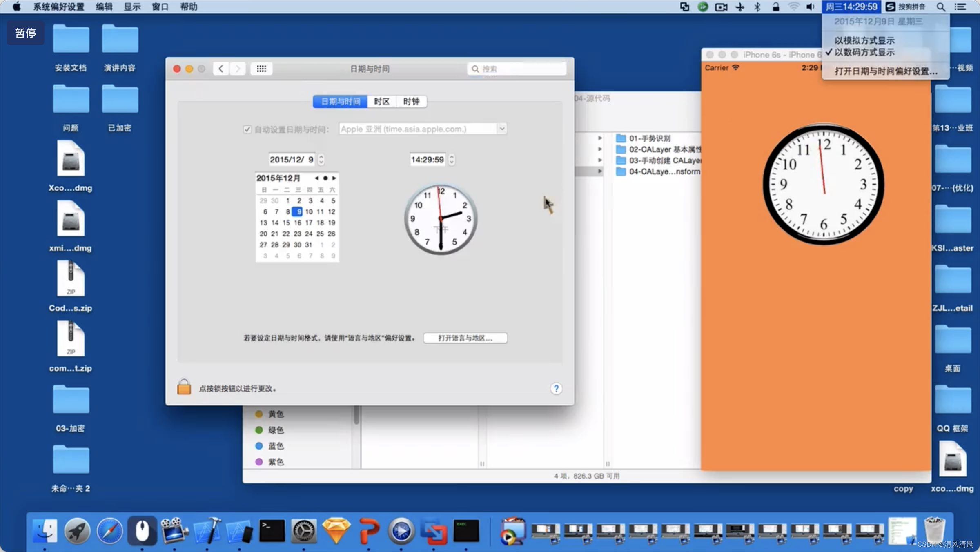The width and height of the screenshot is (980, 552).
Task: Toggle 自动设置日期与时间 checkbox
Action: pyautogui.click(x=247, y=129)
